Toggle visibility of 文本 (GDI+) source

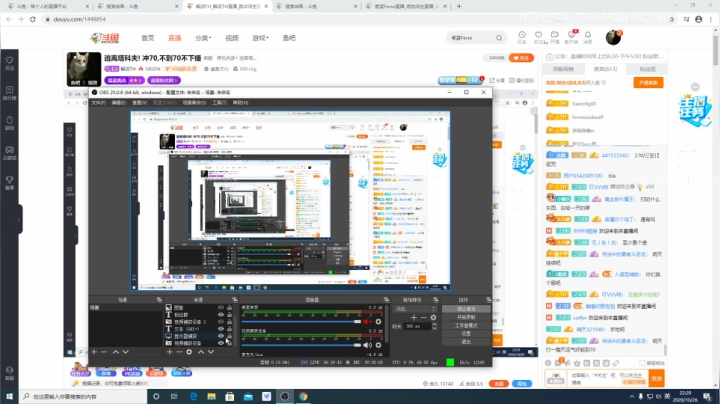click(x=221, y=329)
